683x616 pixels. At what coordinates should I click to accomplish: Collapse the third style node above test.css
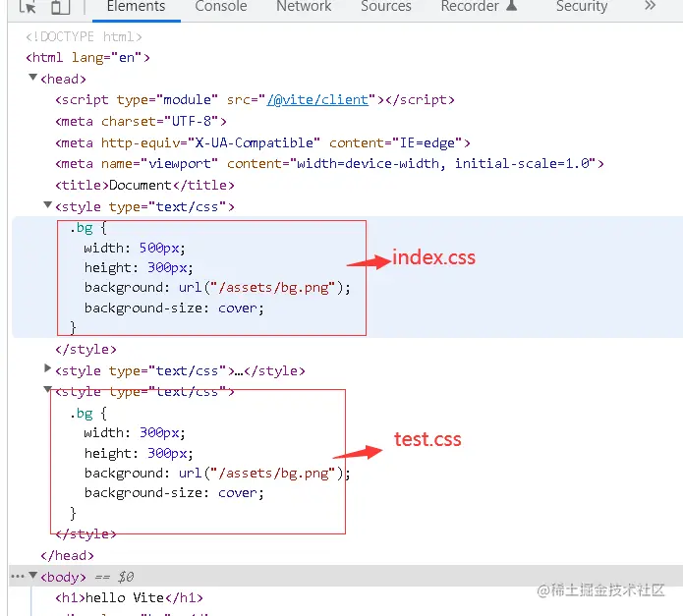tap(47, 389)
